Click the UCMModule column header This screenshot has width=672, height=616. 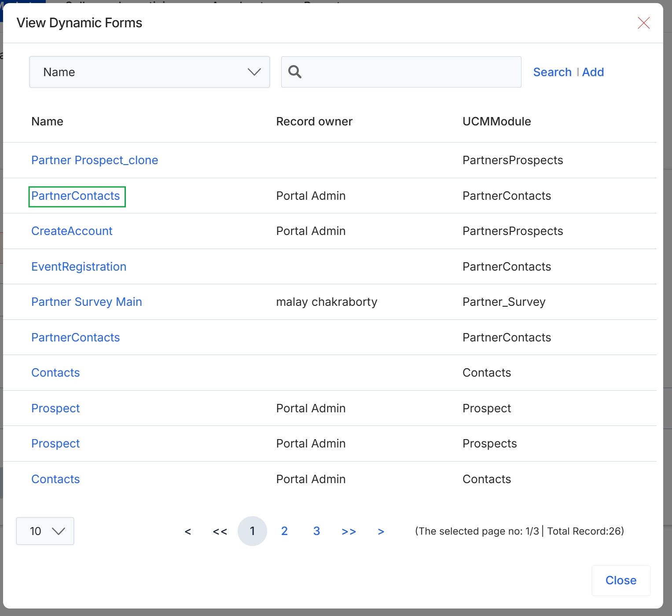(497, 121)
